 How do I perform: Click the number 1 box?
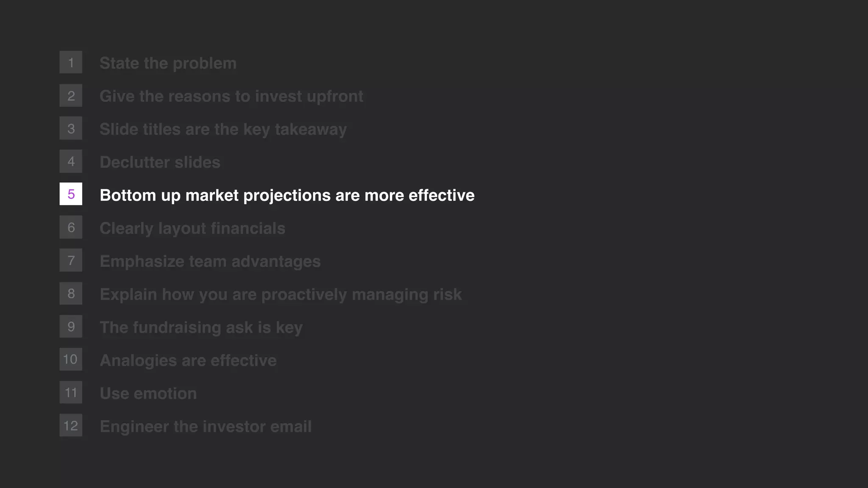pos(71,62)
